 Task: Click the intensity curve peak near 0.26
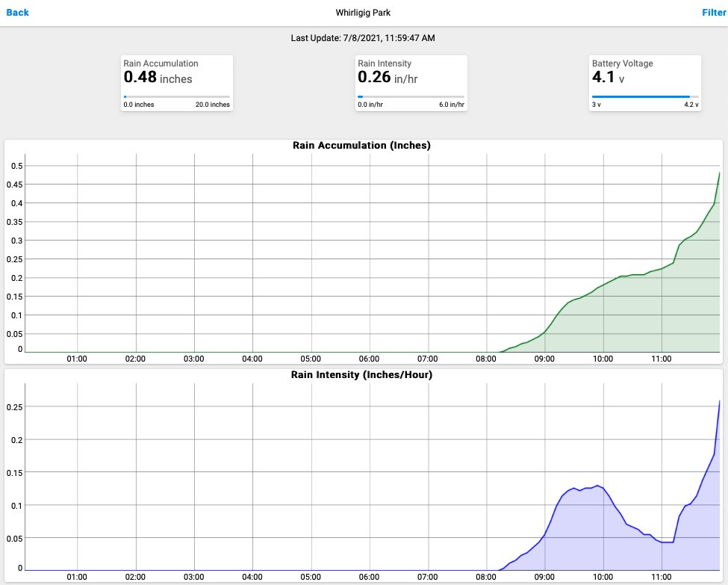pyautogui.click(x=719, y=401)
